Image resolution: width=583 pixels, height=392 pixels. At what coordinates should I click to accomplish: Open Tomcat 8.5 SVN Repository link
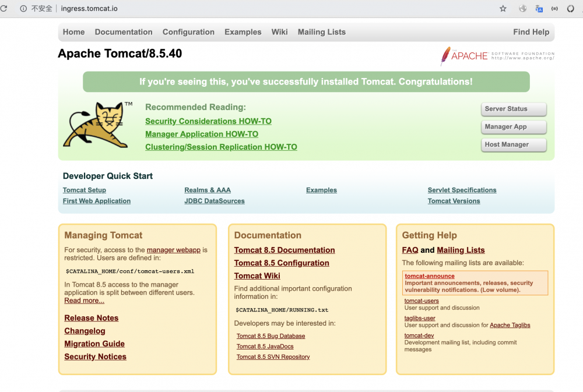click(x=273, y=356)
